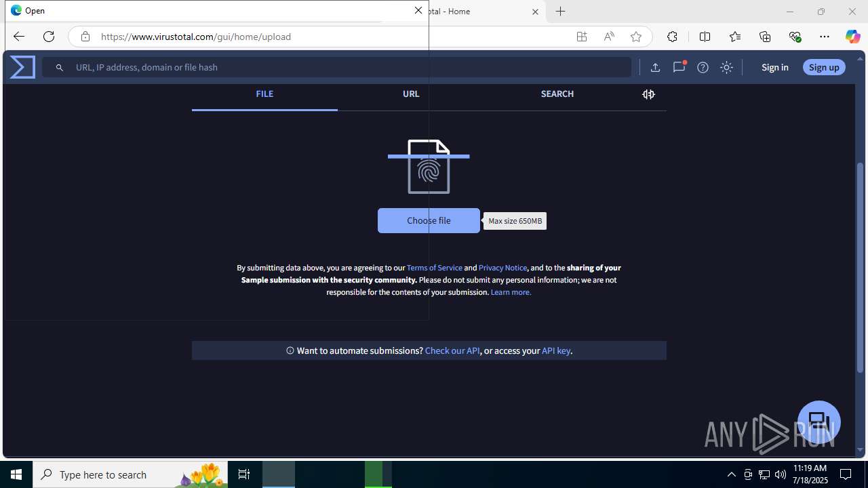Viewport: 868px width, 488px height.
Task: Activate Read aloud icon
Action: coord(609,37)
